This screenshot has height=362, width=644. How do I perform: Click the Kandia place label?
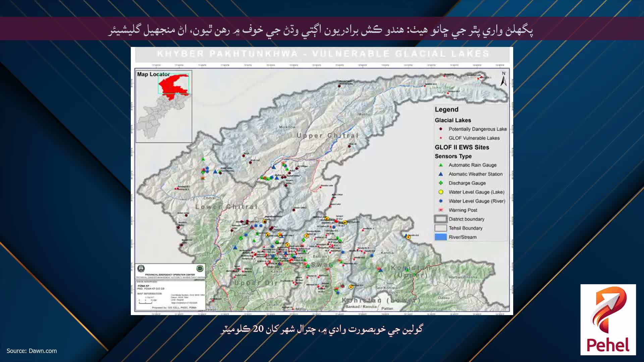click(x=387, y=253)
